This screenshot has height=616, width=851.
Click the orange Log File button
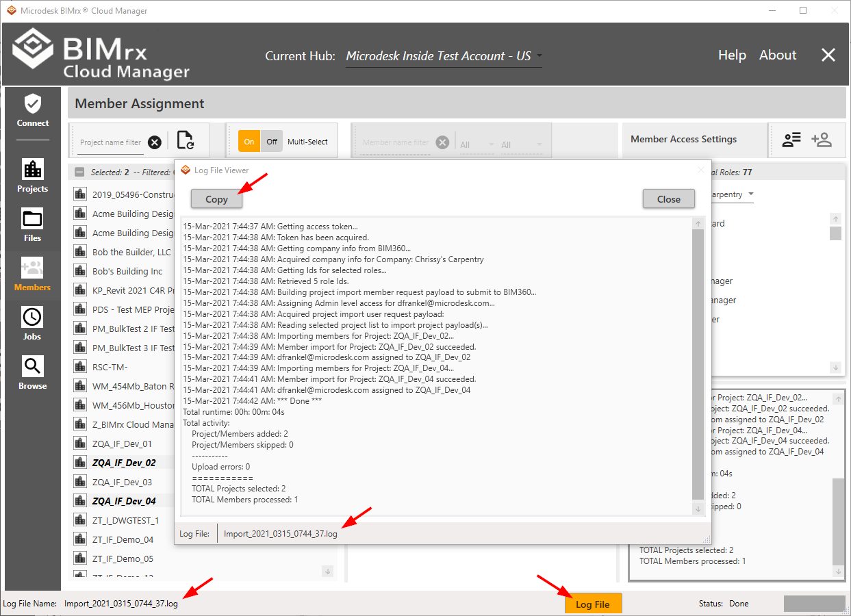[x=593, y=604]
